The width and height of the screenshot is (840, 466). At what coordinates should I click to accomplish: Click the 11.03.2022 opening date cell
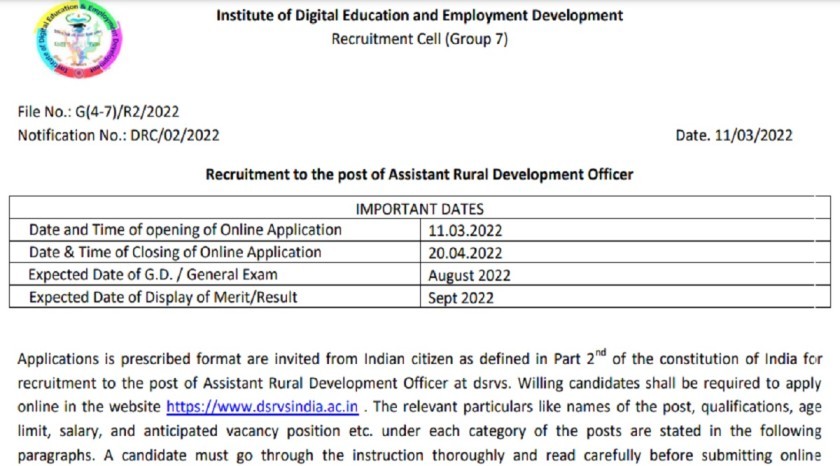[465, 230]
